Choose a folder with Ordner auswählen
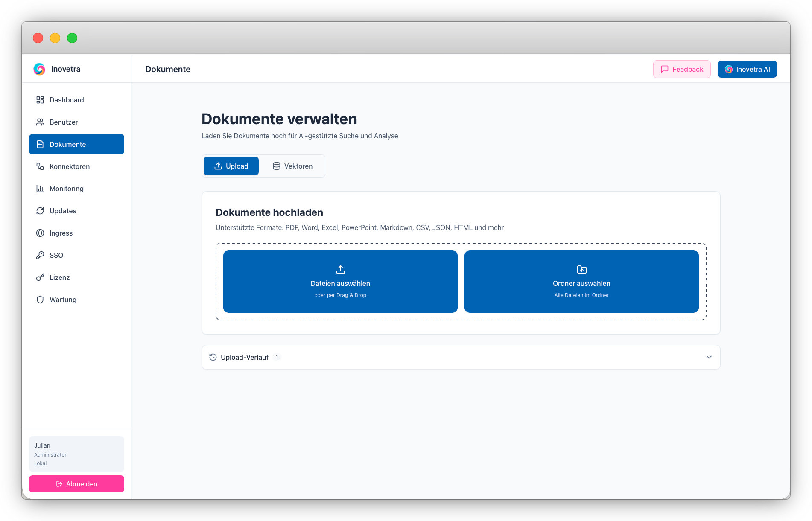The height and width of the screenshot is (521, 812). 581,282
